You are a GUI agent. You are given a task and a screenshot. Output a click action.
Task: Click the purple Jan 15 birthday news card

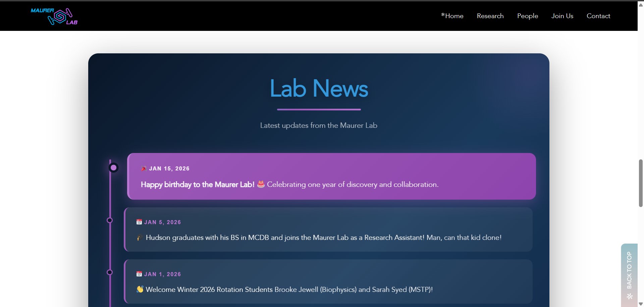click(x=331, y=176)
